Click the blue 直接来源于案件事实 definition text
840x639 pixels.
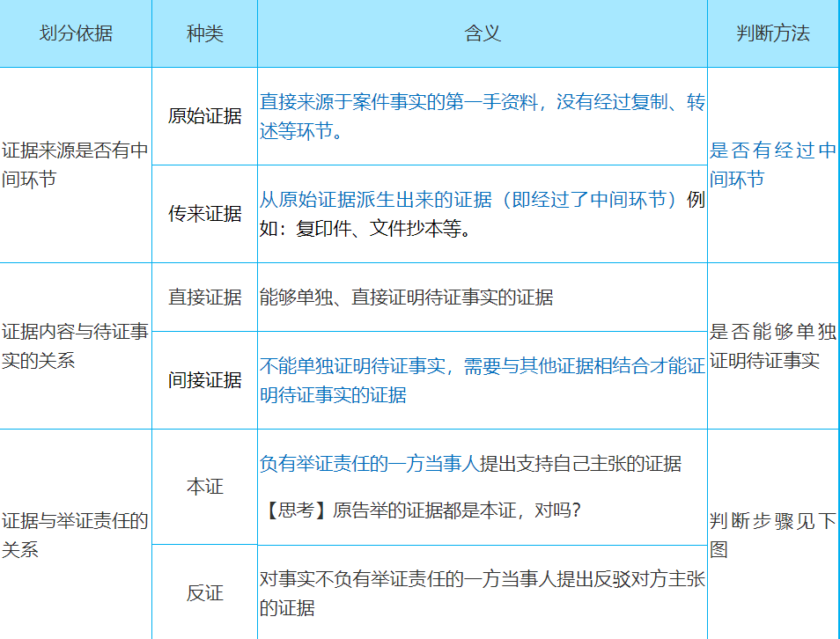pyautogui.click(x=482, y=116)
